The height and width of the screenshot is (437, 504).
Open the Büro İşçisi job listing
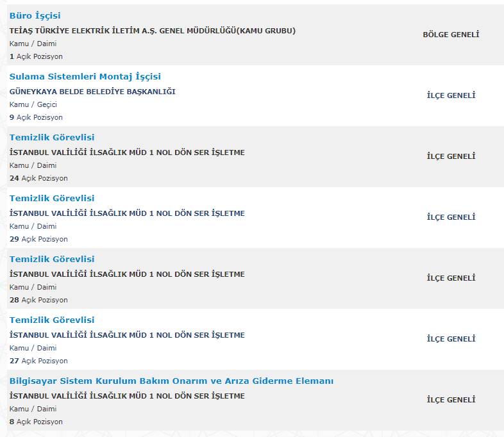[x=35, y=15]
